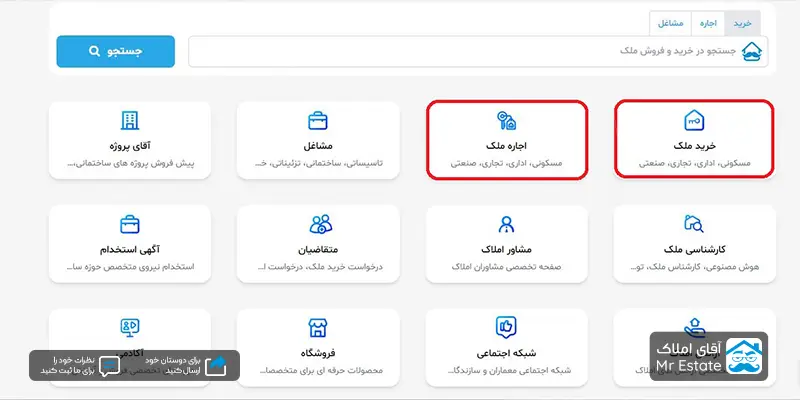The height and width of the screenshot is (400, 800).
Task: Click the person icon on مشاور املاک card
Action: (x=506, y=223)
